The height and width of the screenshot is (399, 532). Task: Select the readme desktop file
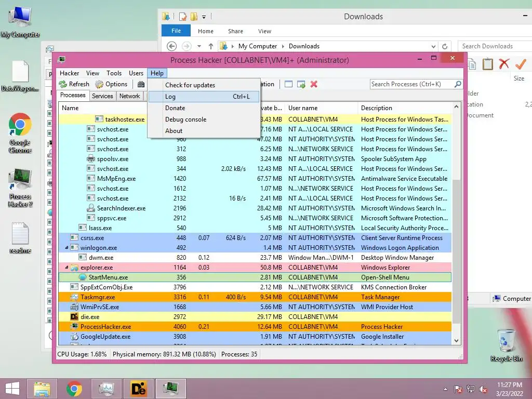20,238
